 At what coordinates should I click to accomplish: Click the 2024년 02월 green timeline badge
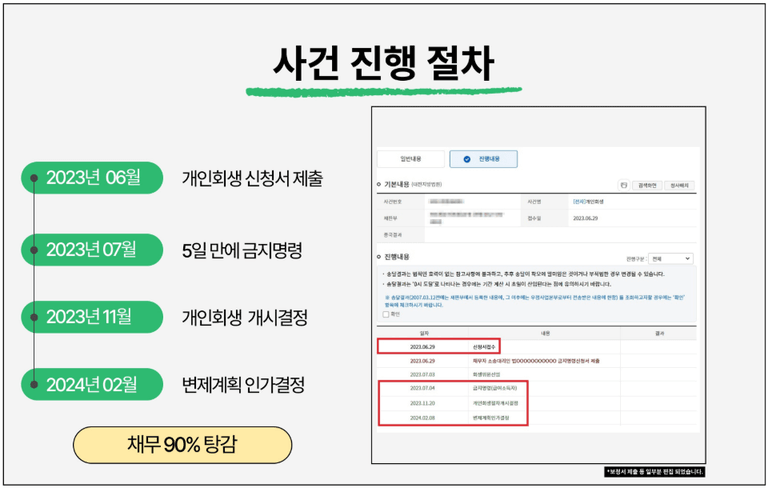[93, 383]
